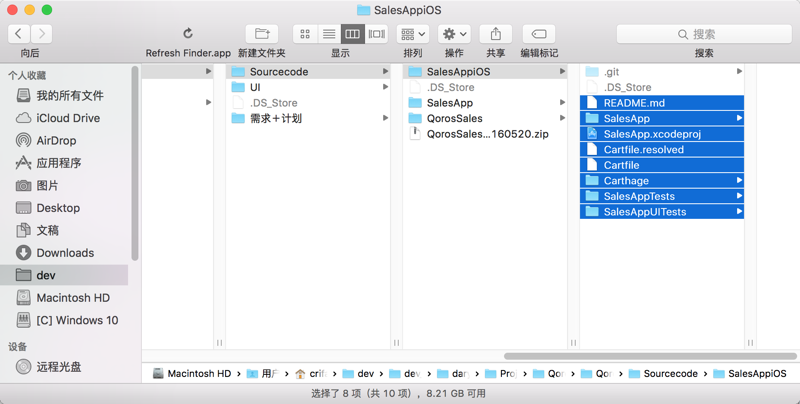Open Pictures (图片) in sidebar
The height and width of the screenshot is (404, 800).
click(64, 185)
